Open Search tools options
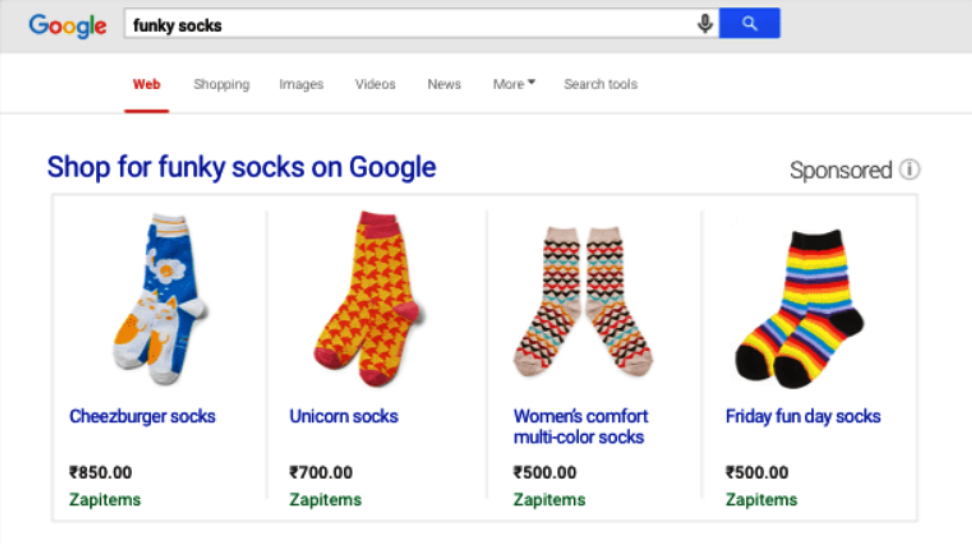This screenshot has width=972, height=544. (x=600, y=84)
